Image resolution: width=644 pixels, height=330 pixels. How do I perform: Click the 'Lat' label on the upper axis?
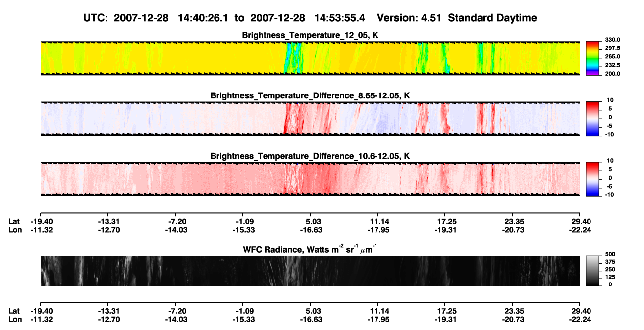tap(14, 221)
